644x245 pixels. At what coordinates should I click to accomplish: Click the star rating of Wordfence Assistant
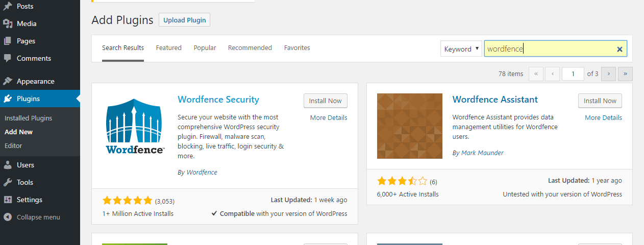click(402, 181)
